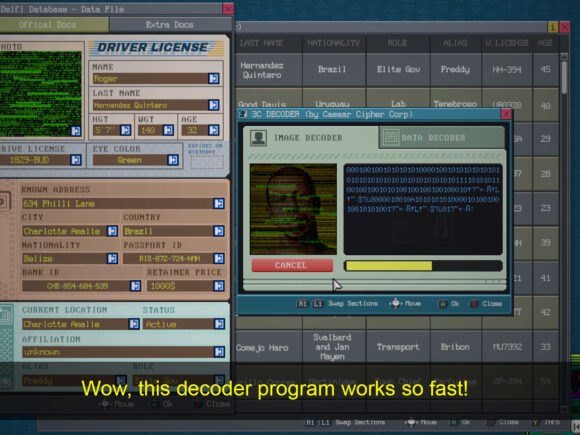Close the 3C Decoder window

506,114
